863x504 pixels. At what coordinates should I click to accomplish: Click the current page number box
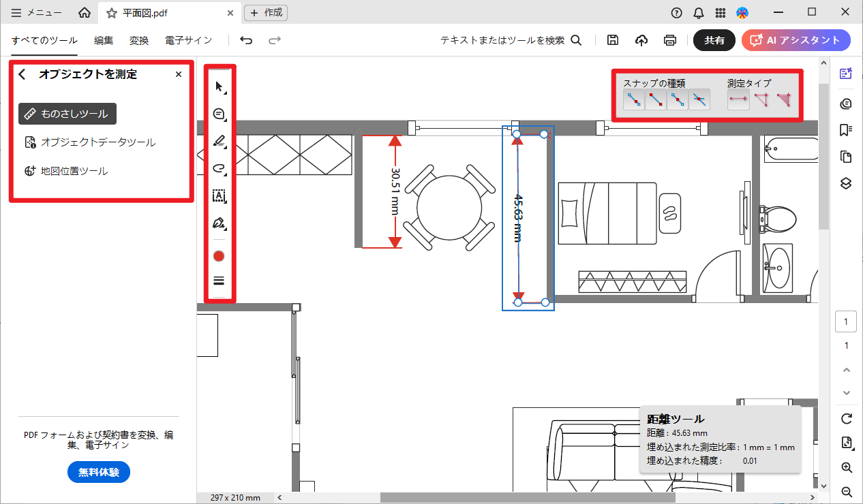pyautogui.click(x=847, y=321)
